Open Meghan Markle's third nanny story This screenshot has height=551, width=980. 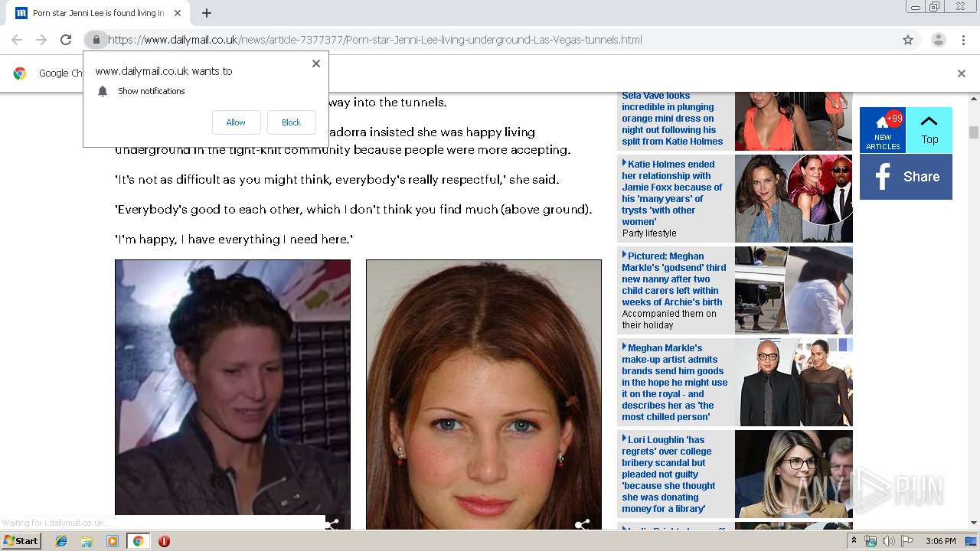pos(674,279)
